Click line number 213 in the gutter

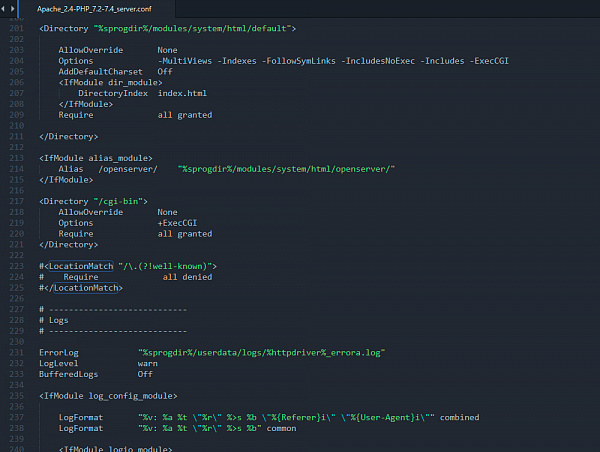[16, 157]
